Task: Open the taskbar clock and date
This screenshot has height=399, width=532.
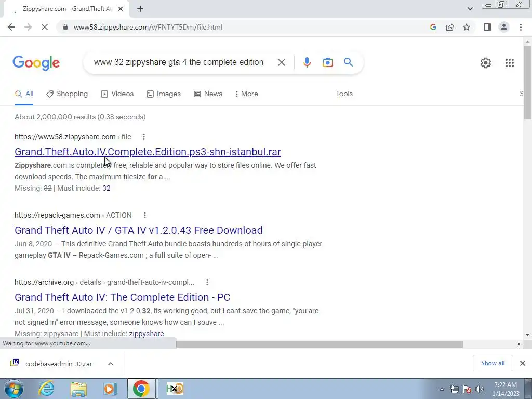Action: point(506,389)
